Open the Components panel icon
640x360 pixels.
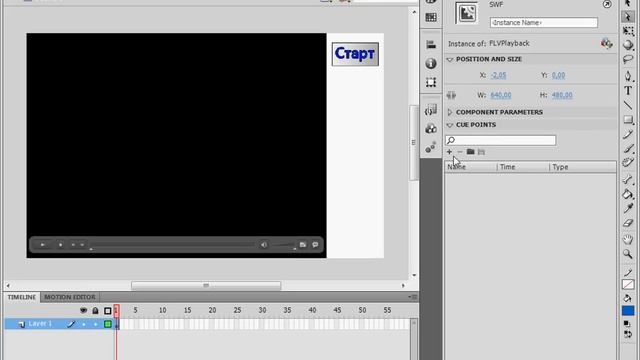(431, 129)
